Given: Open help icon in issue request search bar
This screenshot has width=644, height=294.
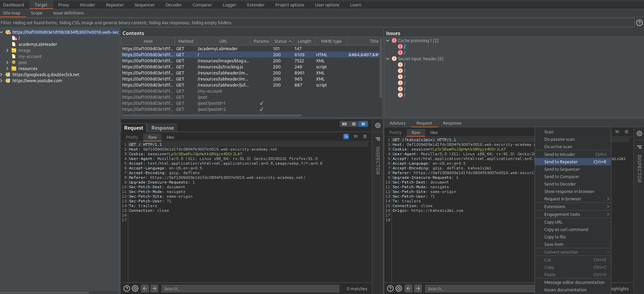Looking at the screenshot, I should click(x=390, y=288).
